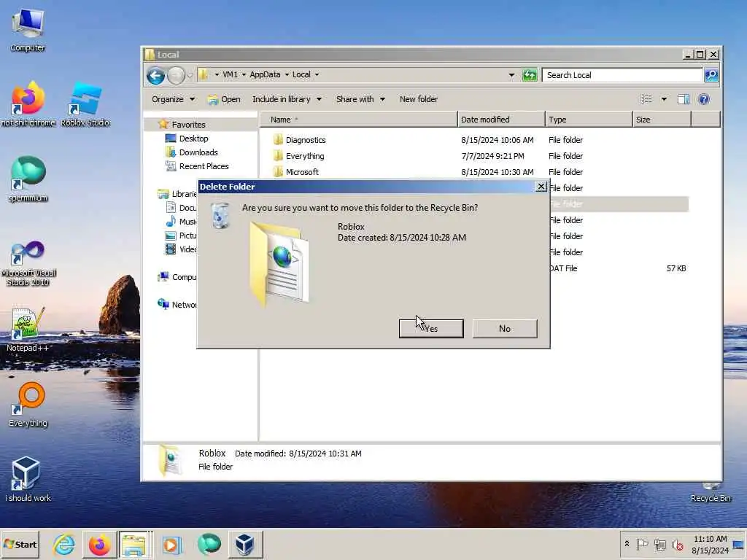
Task: Launch Firefox from the taskbar
Action: tap(99, 544)
